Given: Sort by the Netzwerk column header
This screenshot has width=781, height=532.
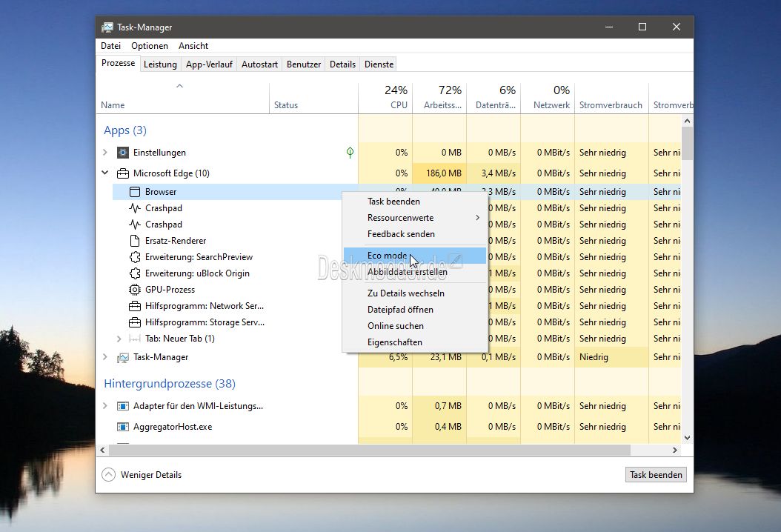Looking at the screenshot, I should coord(548,98).
